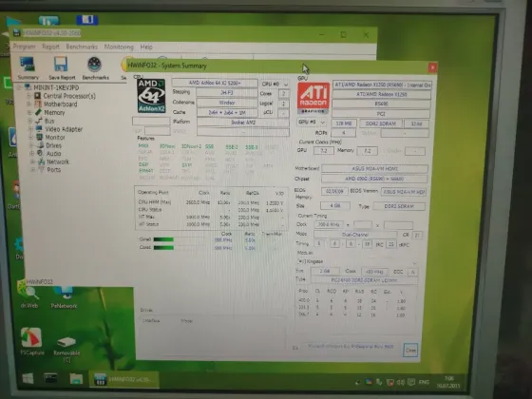
Task: Open the Benchmarks toolbar icon
Action: click(95, 67)
